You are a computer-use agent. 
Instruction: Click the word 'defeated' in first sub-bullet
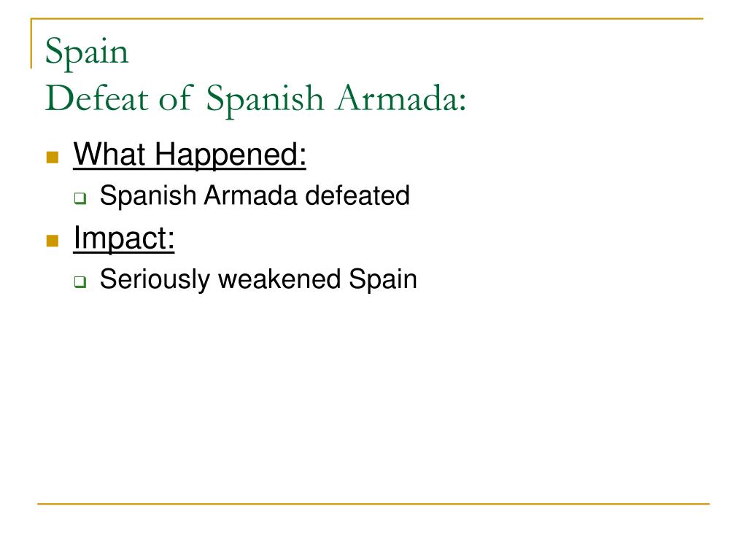pyautogui.click(x=357, y=195)
